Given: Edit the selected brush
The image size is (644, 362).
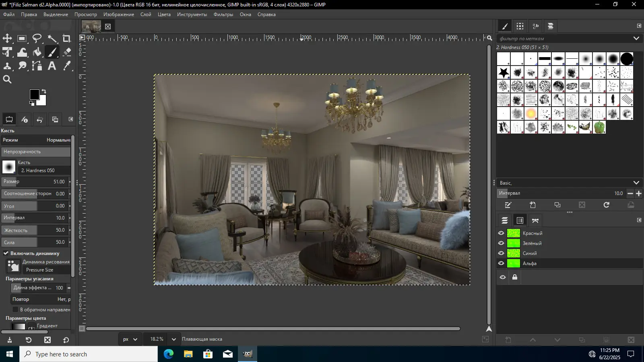Looking at the screenshot, I should tap(508, 205).
